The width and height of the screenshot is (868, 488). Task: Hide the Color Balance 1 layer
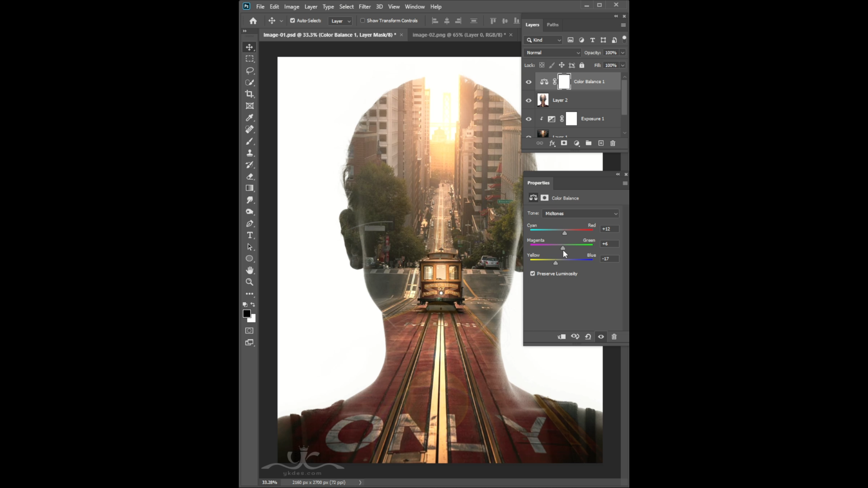(528, 82)
